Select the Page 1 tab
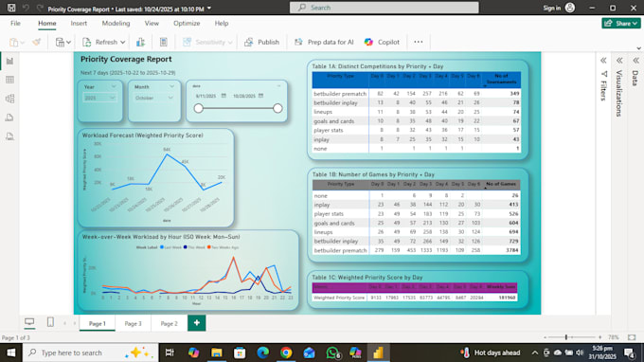644x362 pixels. [97, 323]
